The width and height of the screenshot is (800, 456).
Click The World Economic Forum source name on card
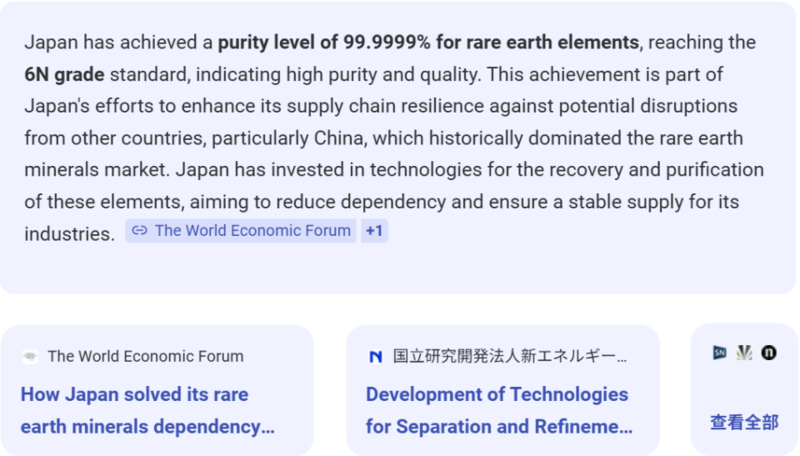145,356
